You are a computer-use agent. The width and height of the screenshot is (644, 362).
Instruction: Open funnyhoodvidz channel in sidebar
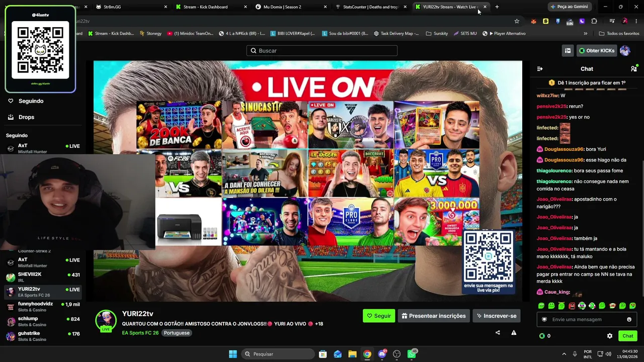click(43, 307)
